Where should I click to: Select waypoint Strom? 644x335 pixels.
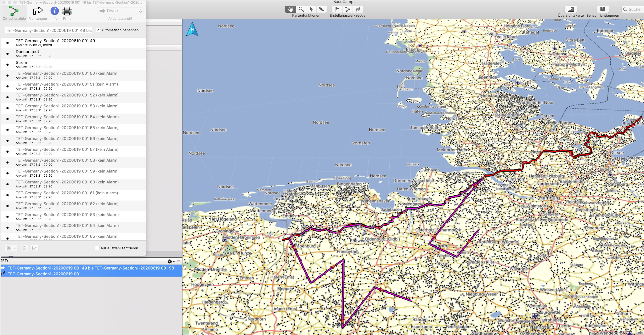click(x=73, y=64)
